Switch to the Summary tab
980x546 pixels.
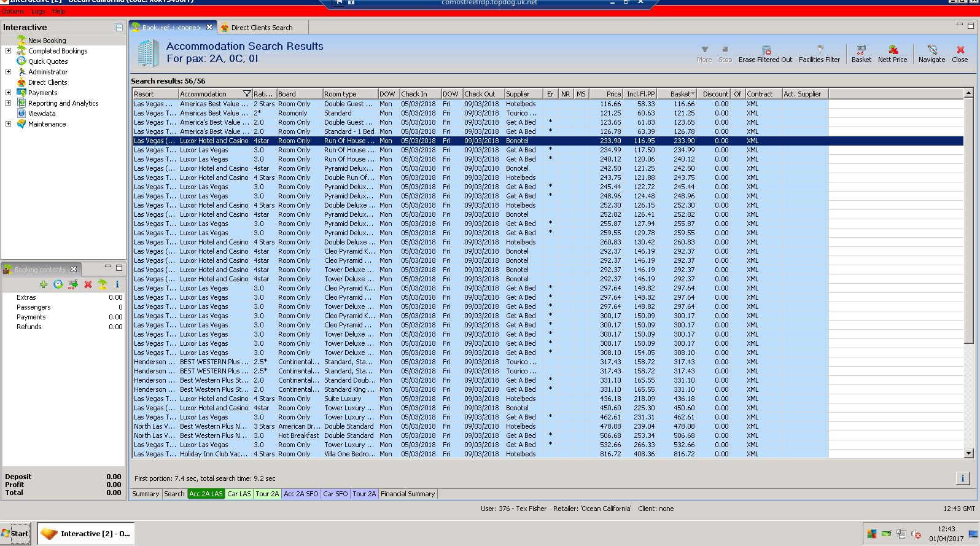click(x=146, y=494)
